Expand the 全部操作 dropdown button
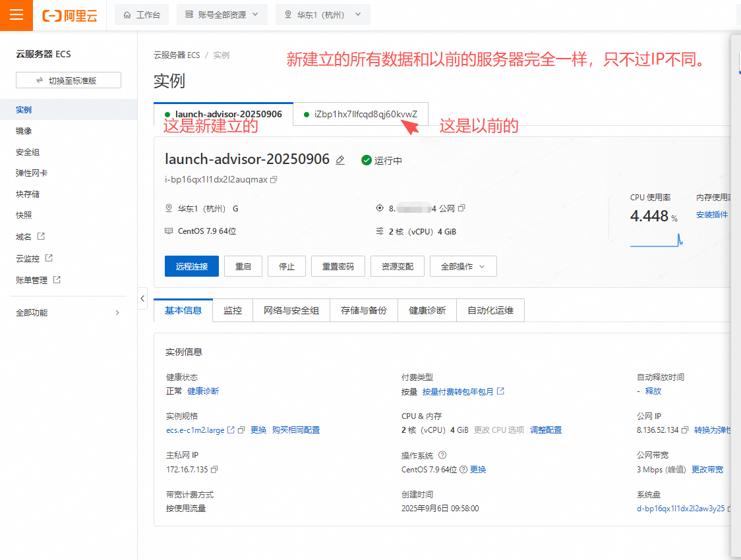The width and height of the screenshot is (741, 560). [x=463, y=267]
